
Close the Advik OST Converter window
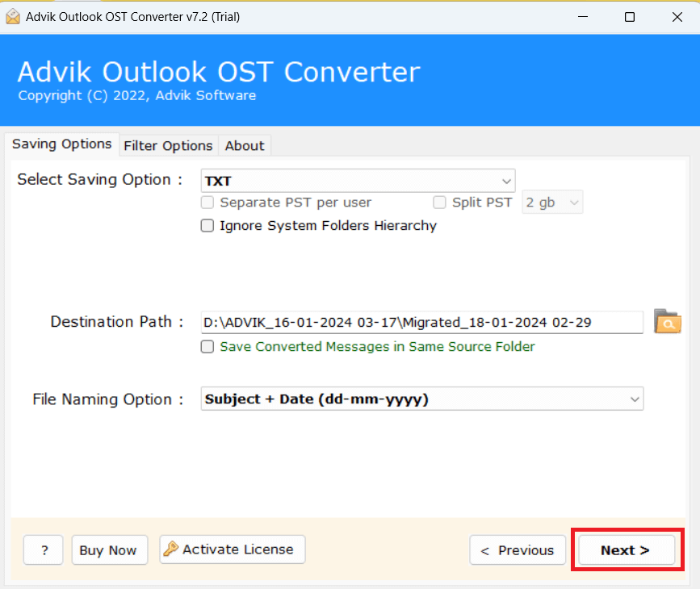[677, 17]
